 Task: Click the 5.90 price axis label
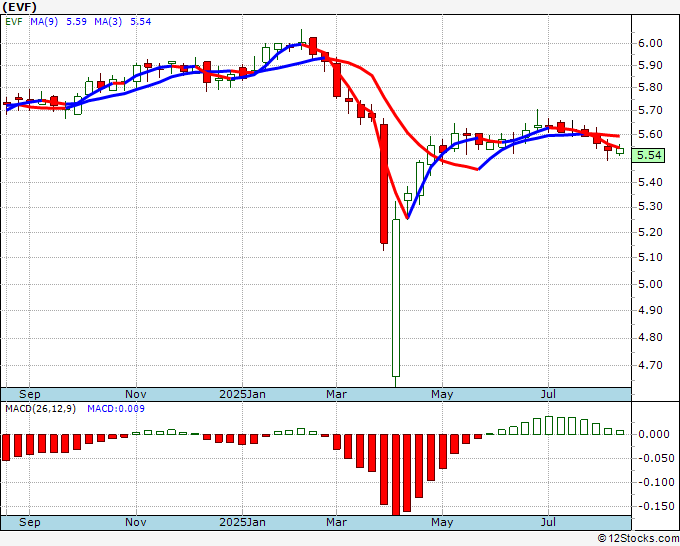[x=650, y=65]
